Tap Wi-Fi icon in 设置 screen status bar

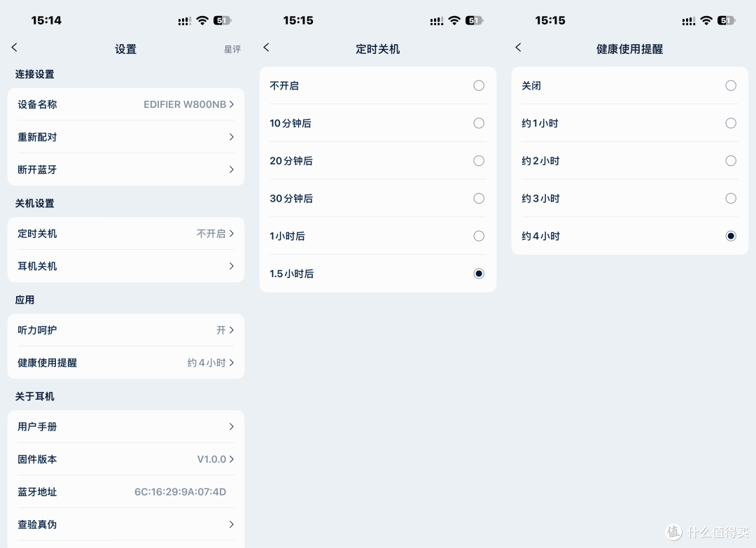(x=202, y=20)
